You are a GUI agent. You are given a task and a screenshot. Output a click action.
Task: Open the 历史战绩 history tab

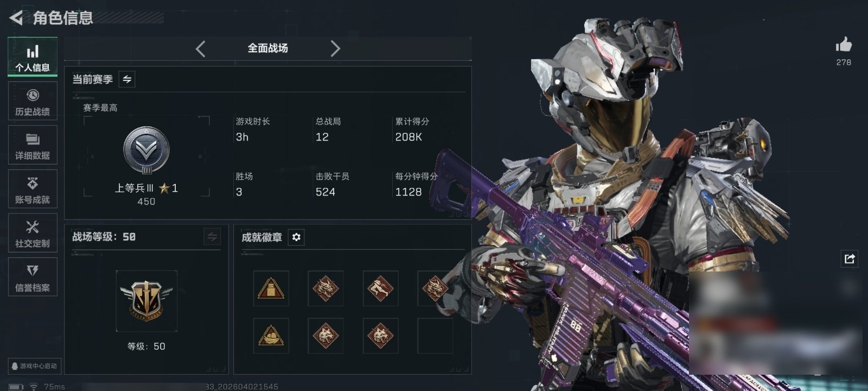[x=33, y=101]
